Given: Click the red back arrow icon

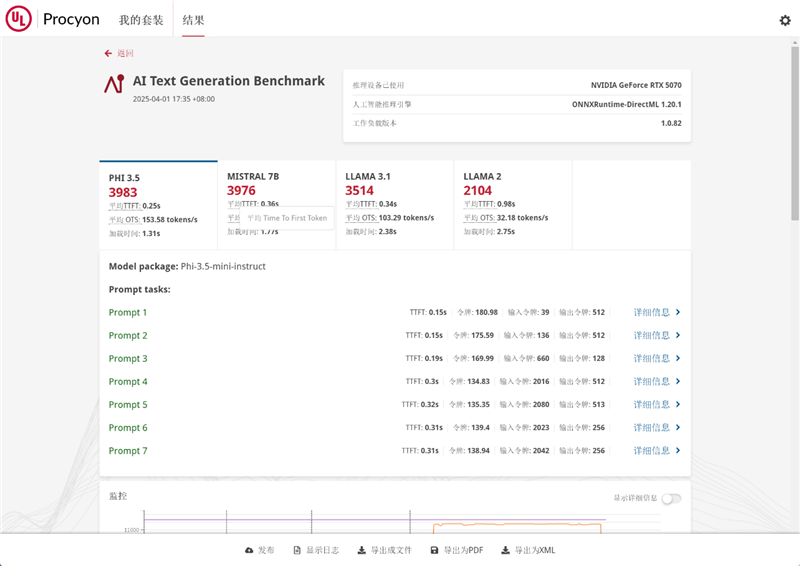Looking at the screenshot, I should (108, 53).
